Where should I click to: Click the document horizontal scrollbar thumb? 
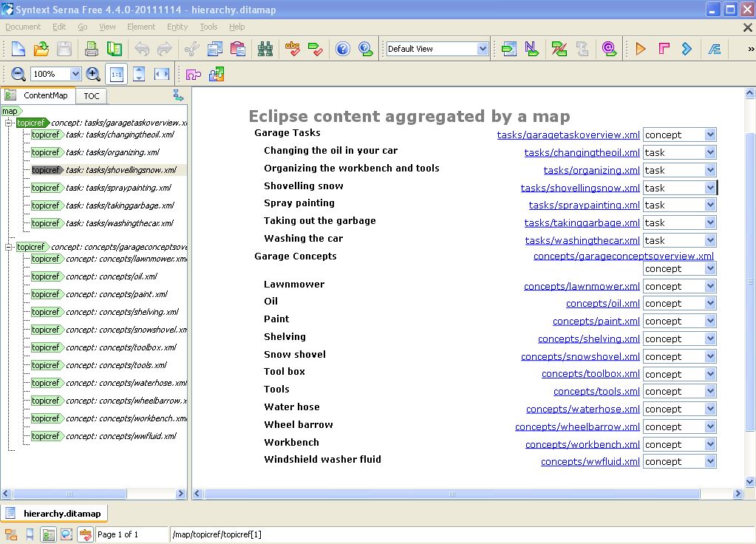click(x=452, y=493)
